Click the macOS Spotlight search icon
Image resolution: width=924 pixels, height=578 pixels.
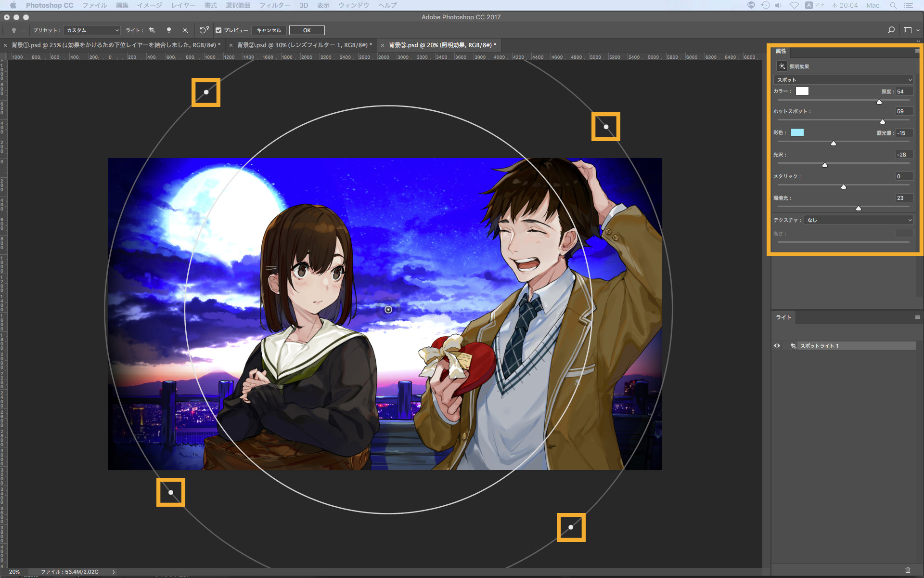click(x=893, y=5)
